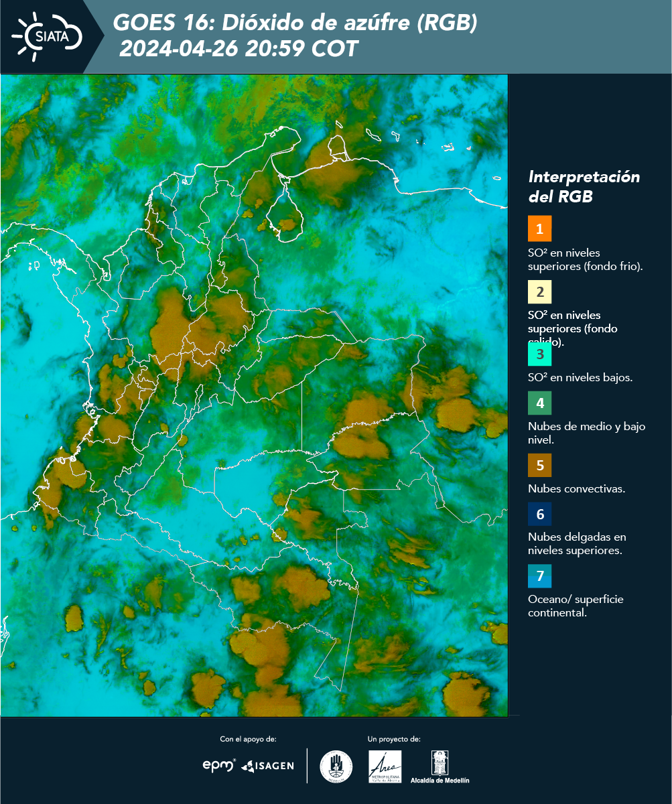The image size is (672, 804).
Task: Click 'SO² en niveles superiores (fondo frio)' text
Action: pyautogui.click(x=585, y=259)
